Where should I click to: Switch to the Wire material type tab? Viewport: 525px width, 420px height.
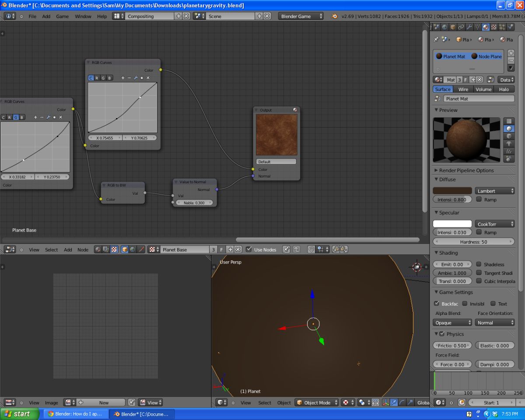click(x=463, y=89)
